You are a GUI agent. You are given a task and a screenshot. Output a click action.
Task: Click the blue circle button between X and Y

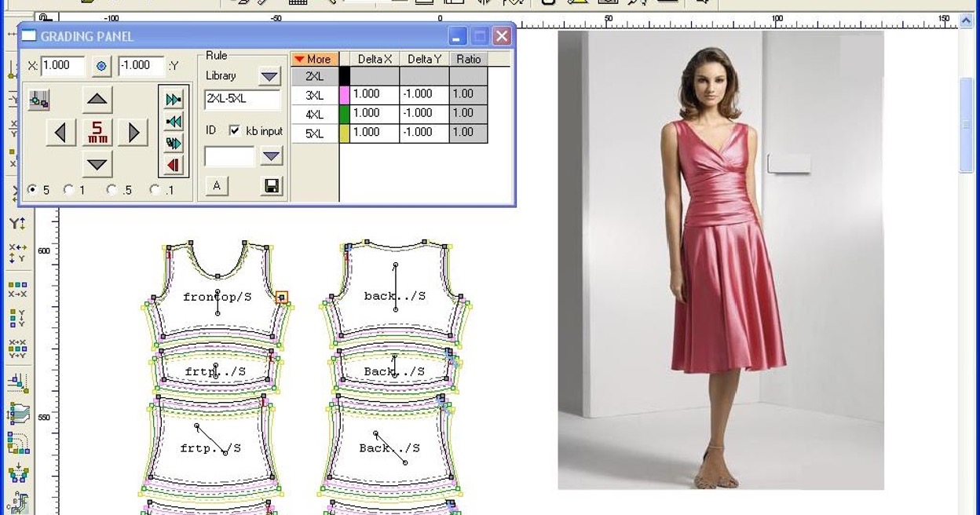pos(101,66)
